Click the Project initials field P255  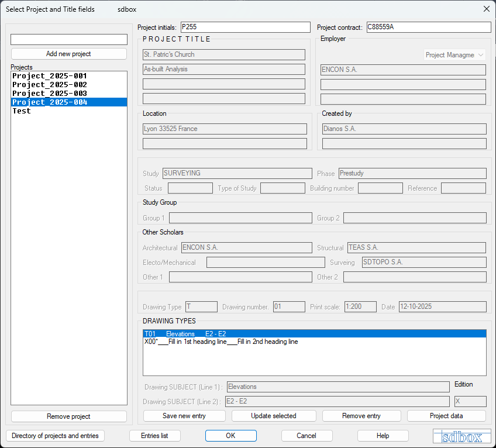tap(246, 27)
